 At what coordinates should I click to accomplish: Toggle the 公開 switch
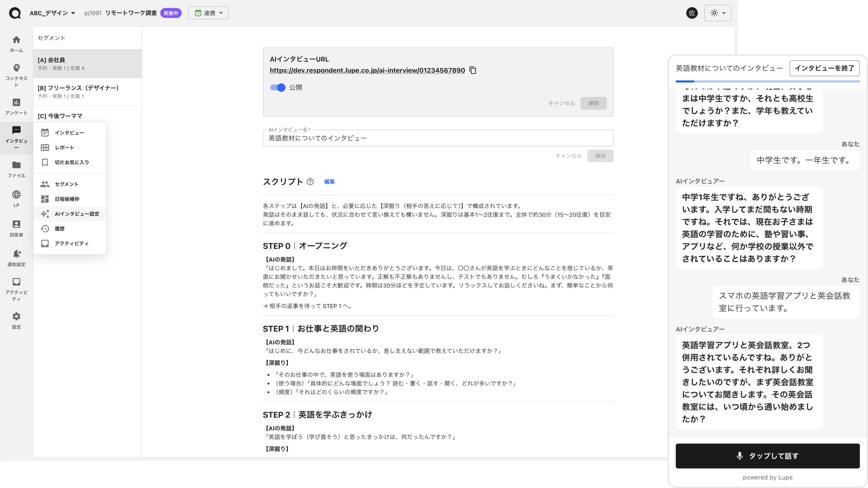278,87
